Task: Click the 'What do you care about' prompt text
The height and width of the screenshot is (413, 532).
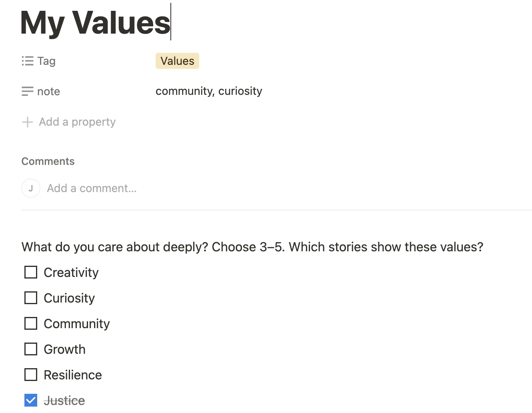Action: [252, 247]
